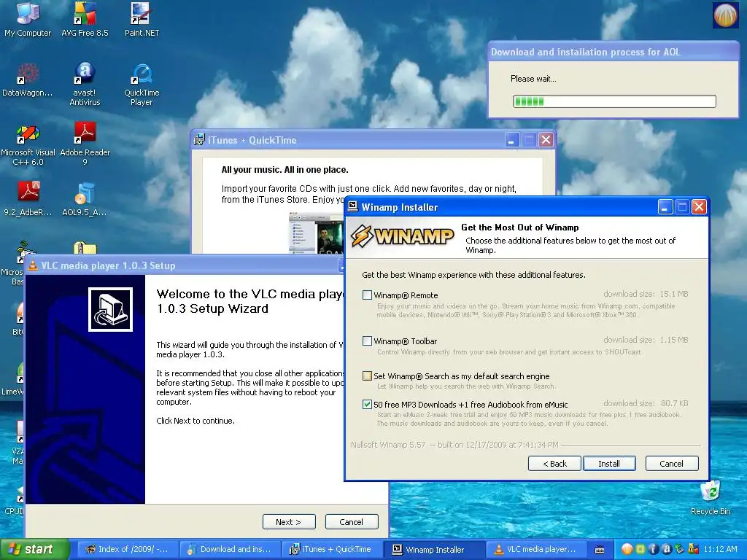
Task: Click 'download size: 80.7 KB' text
Action: click(646, 403)
